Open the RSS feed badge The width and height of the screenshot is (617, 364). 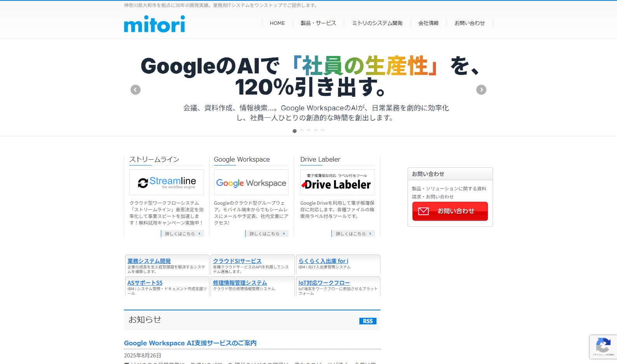click(368, 321)
